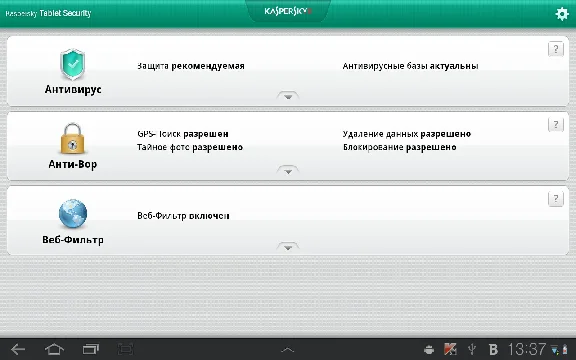Click 'Веб-Фильтр включен' status text
Viewport: 576px width, 360px height.
point(183,216)
